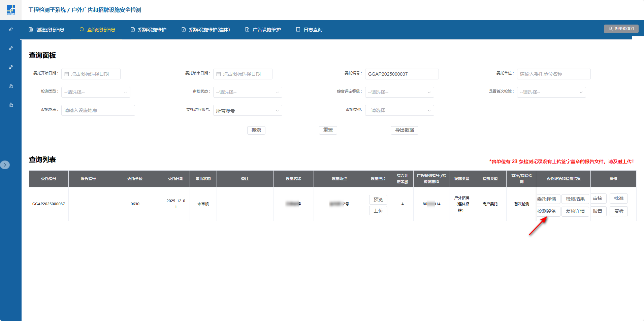
Task: Open the 审批状态 dropdown
Action: pos(248,92)
